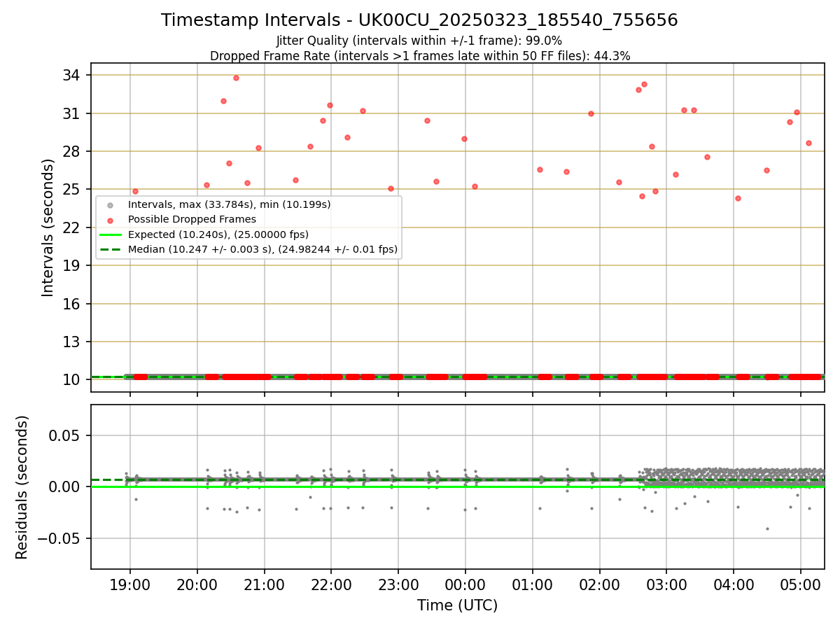Click the y-axis tick label '31'
The height and width of the screenshot is (630, 840).
tap(72, 113)
